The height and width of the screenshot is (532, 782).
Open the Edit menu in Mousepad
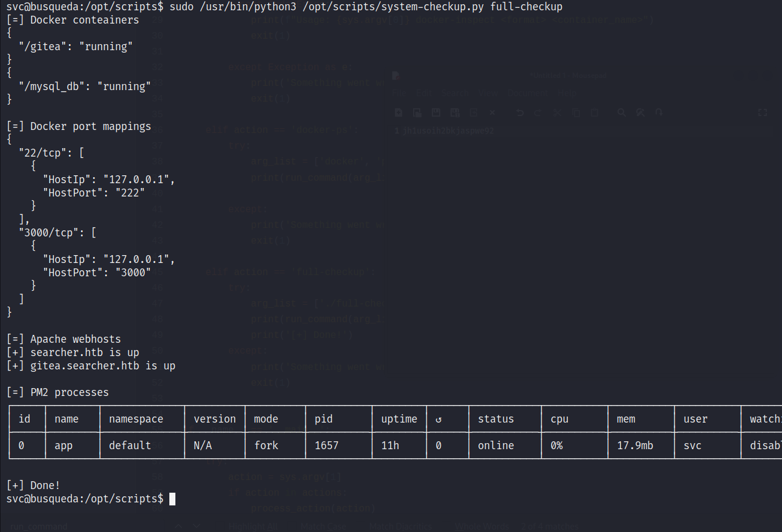point(424,93)
